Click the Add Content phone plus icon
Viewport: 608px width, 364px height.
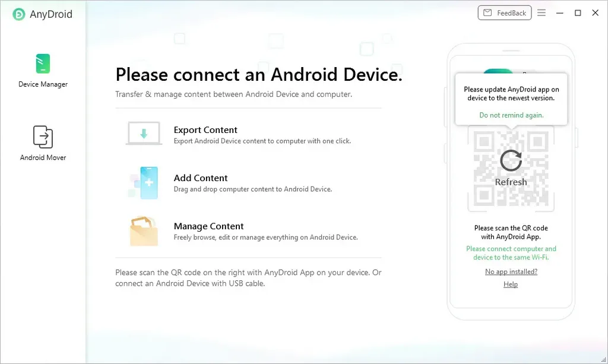[x=144, y=183]
